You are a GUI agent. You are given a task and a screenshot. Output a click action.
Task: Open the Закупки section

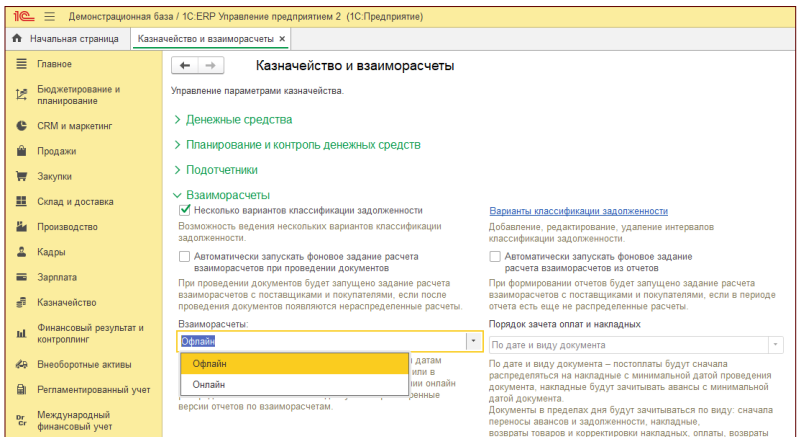click(x=54, y=176)
